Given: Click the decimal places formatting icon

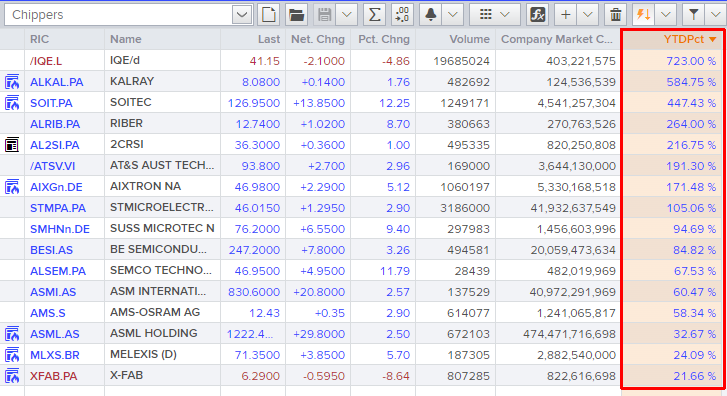Looking at the screenshot, I should click(402, 15).
